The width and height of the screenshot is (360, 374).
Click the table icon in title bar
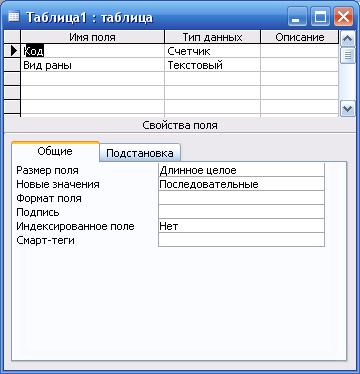pos(14,17)
